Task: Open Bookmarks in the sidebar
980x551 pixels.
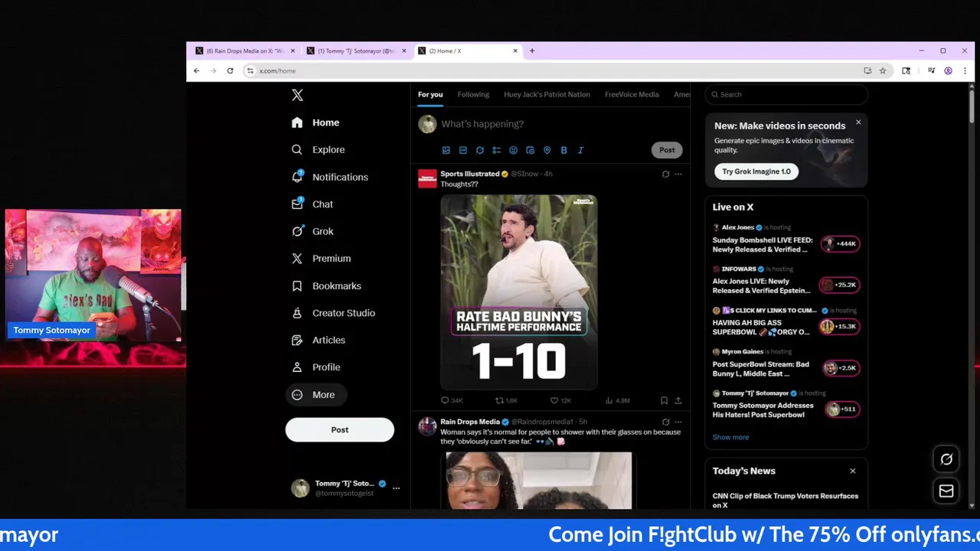Action: [326, 286]
